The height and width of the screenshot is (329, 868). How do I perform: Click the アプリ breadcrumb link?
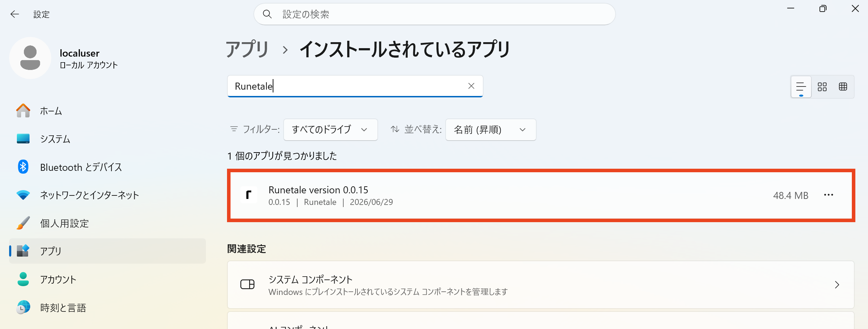point(247,49)
